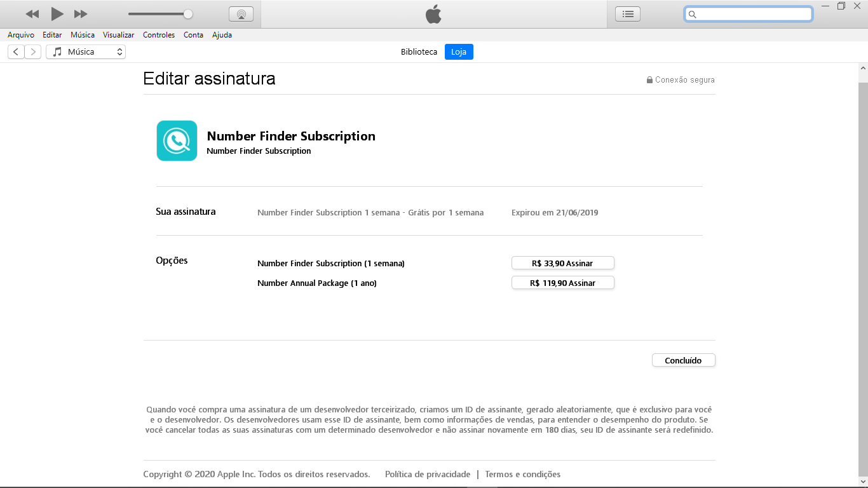Screen dimensions: 868x488
Task: Expand the Música media type dropdown
Action: coord(86,52)
